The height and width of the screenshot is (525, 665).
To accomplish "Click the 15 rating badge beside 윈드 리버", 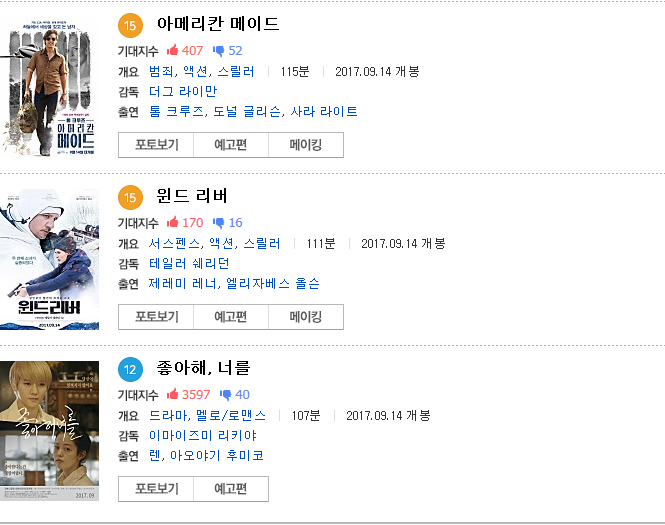I will (130, 197).
